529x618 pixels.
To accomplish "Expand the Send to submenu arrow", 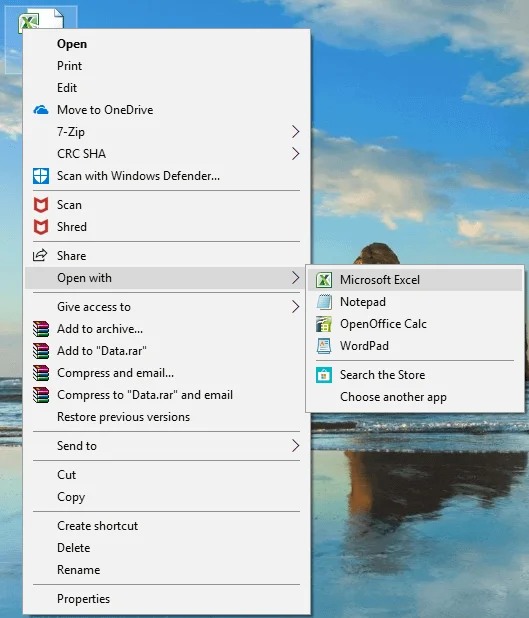I will coord(296,446).
